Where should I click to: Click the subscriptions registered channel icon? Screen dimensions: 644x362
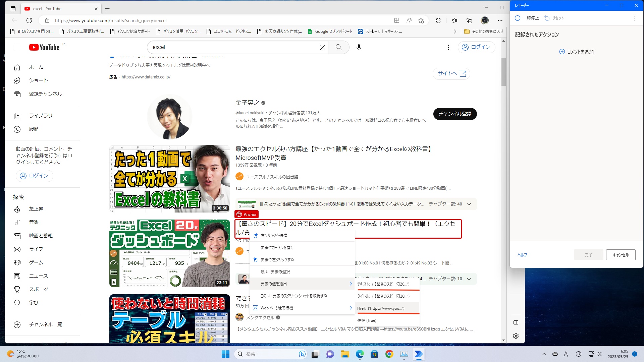17,94
